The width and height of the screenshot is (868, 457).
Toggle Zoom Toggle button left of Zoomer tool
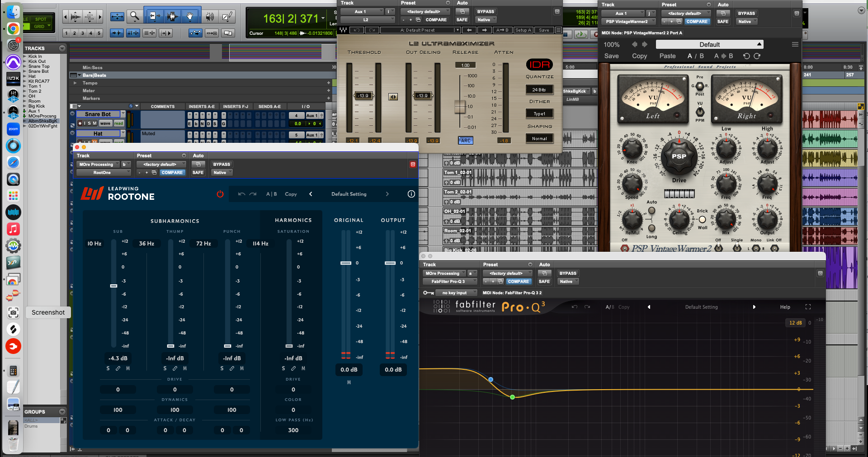pyautogui.click(x=117, y=17)
